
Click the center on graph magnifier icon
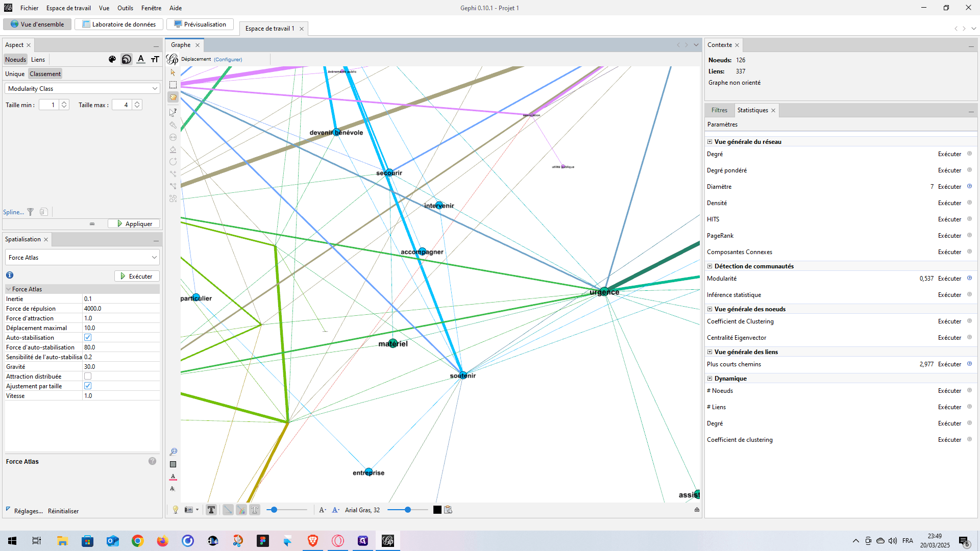(173, 452)
